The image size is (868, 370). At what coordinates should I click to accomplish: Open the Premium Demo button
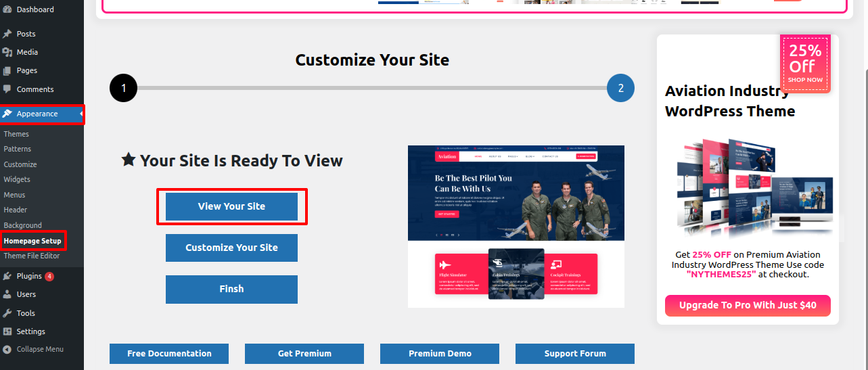[440, 353]
